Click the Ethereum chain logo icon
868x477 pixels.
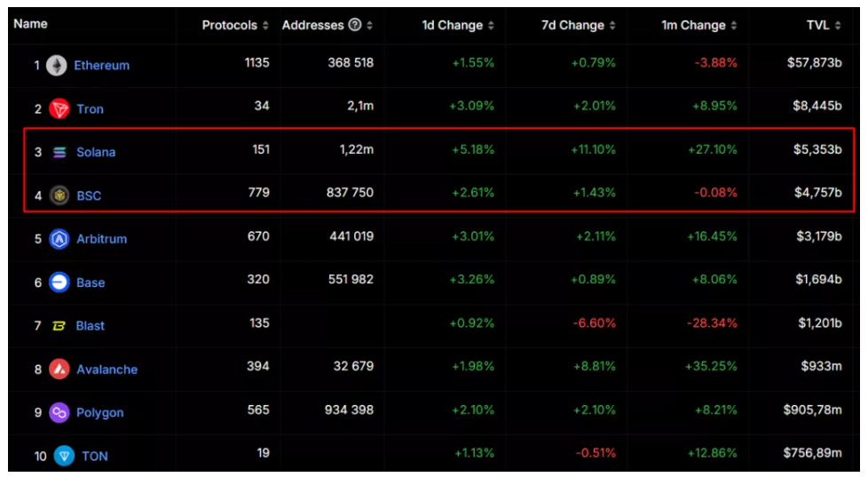57,66
